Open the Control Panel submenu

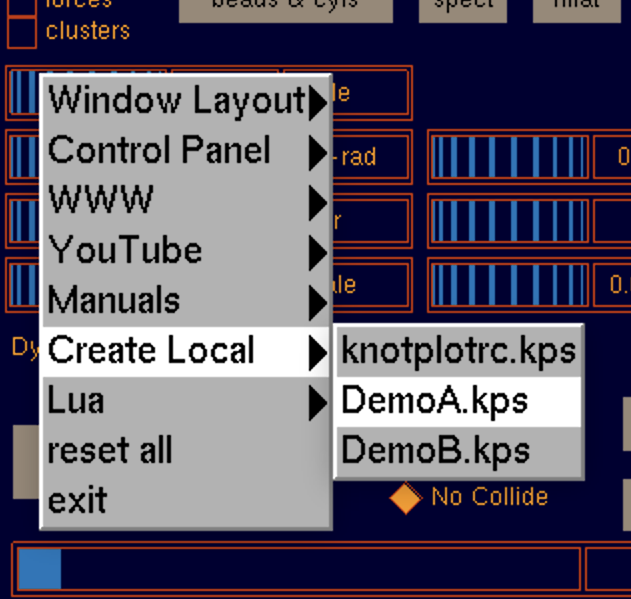point(187,151)
